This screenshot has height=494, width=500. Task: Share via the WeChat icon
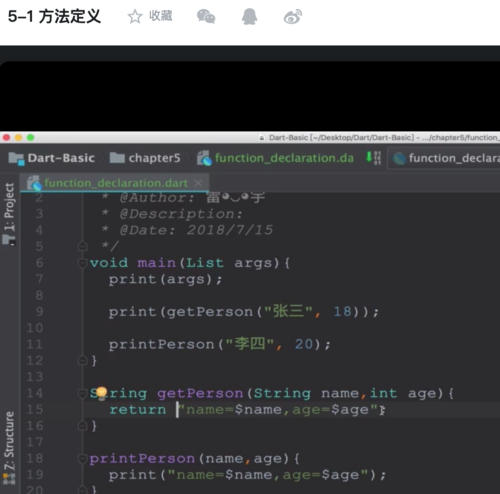tap(206, 17)
